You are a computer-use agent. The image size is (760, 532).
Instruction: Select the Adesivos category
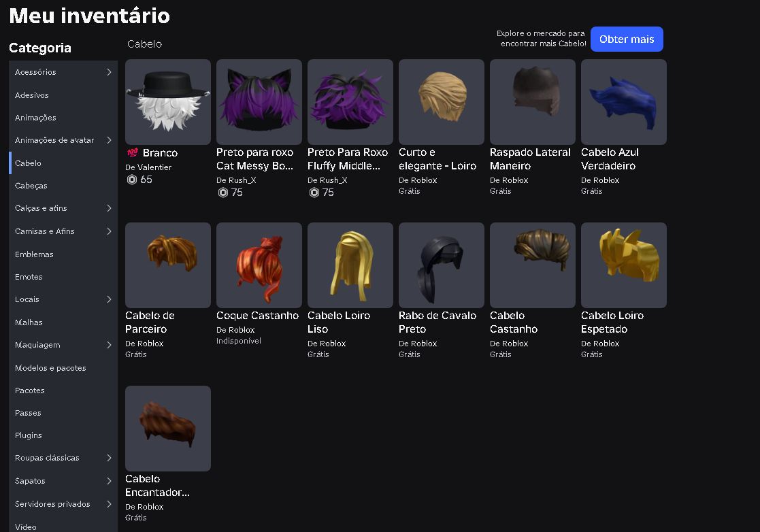click(x=63, y=95)
